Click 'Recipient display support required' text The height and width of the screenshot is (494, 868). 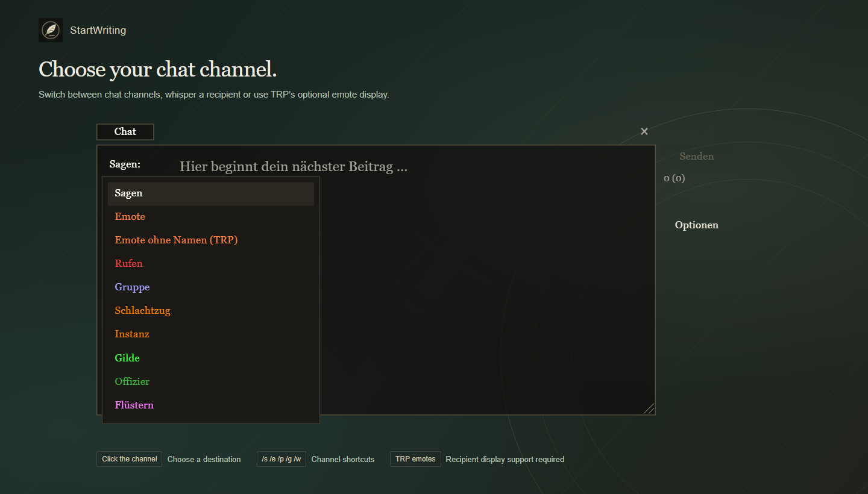point(505,460)
